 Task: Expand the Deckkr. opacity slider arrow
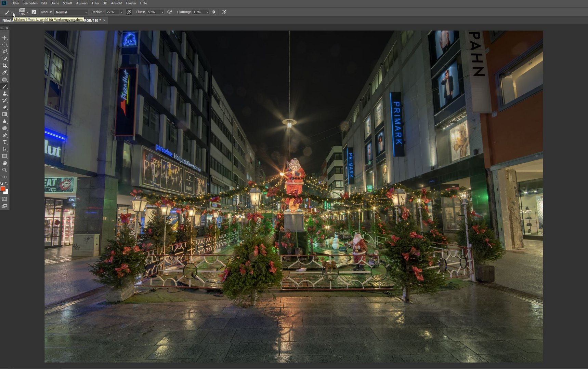click(x=121, y=12)
